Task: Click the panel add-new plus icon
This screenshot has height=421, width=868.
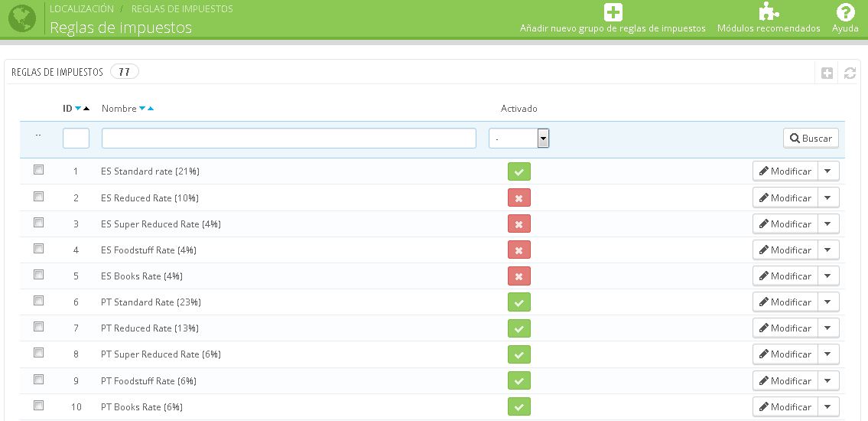Action: 827,73
